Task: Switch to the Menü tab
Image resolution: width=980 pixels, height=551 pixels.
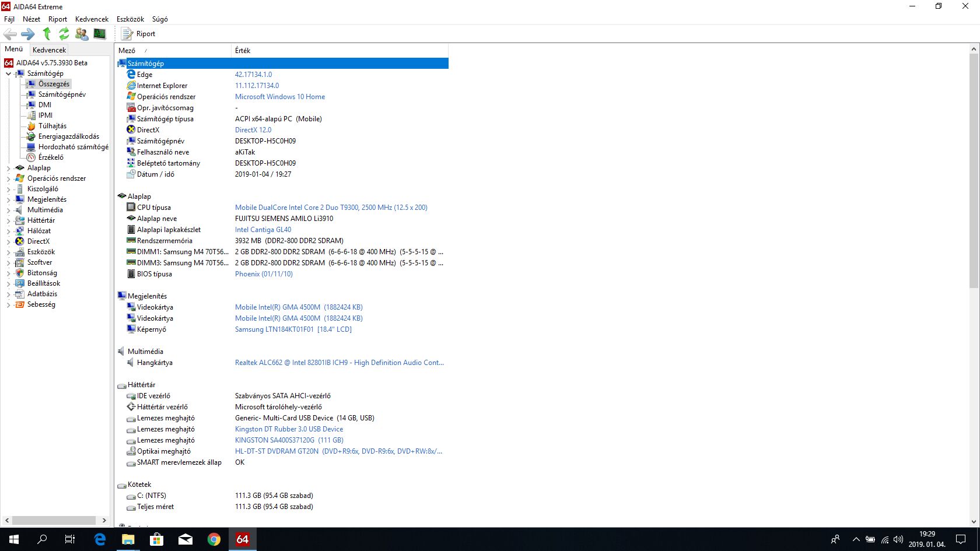Action: tap(14, 50)
